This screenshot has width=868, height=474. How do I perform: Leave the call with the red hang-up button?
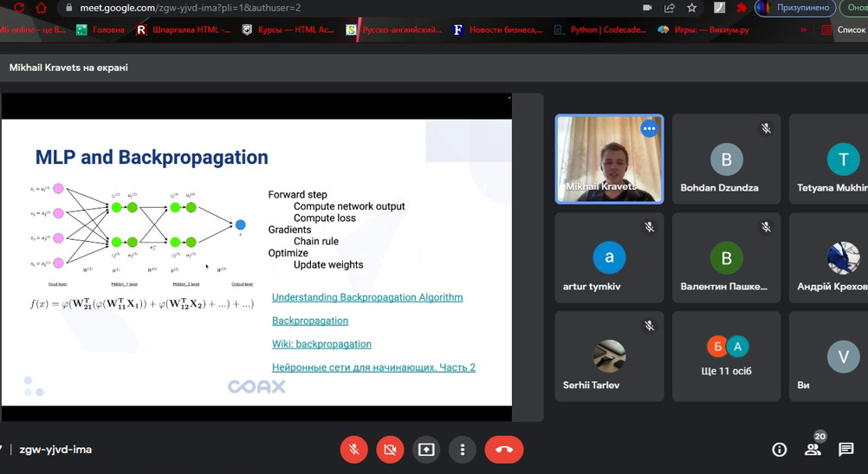coord(503,450)
